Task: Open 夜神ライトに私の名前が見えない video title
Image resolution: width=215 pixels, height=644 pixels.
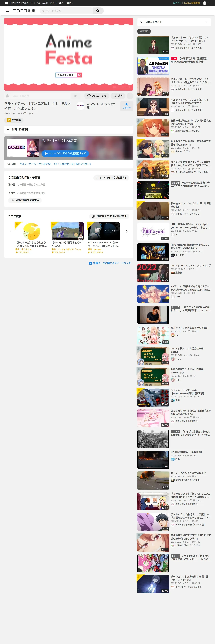Action: (190, 328)
